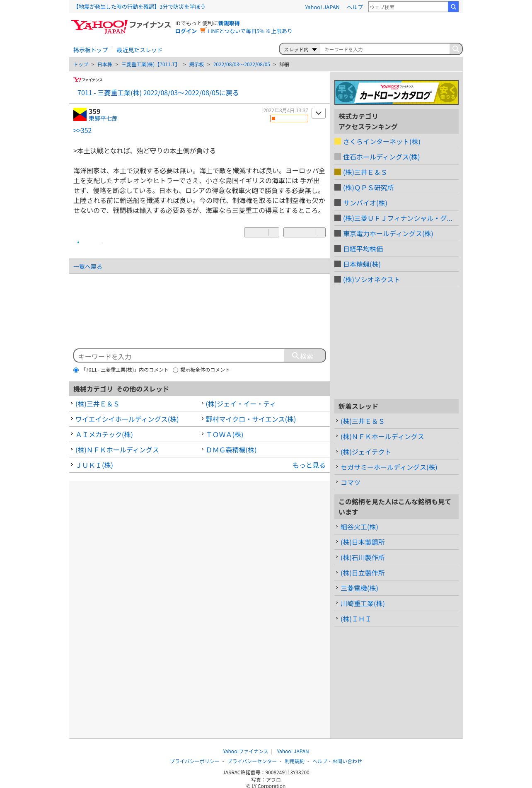The width and height of the screenshot is (532, 788).
Task: Open 日経平均株価 in the ranking
Action: click(363, 249)
